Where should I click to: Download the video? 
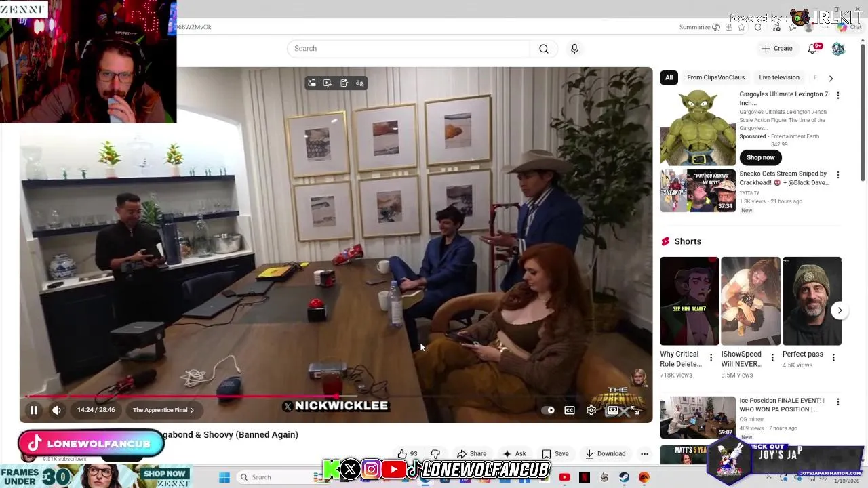pos(605,453)
